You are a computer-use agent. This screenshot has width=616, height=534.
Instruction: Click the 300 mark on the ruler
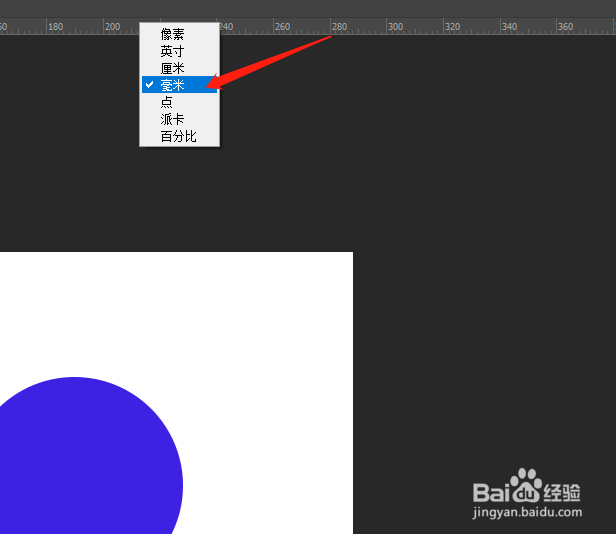click(396, 27)
